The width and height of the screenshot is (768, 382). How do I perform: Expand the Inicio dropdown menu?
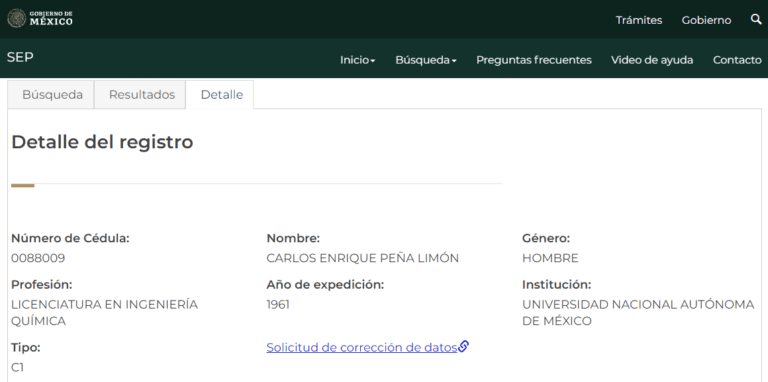click(x=358, y=60)
